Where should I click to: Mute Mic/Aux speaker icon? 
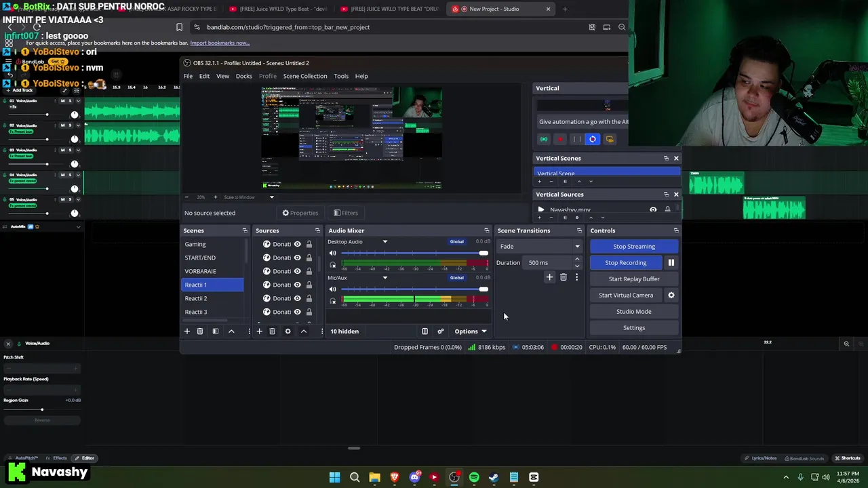332,289
